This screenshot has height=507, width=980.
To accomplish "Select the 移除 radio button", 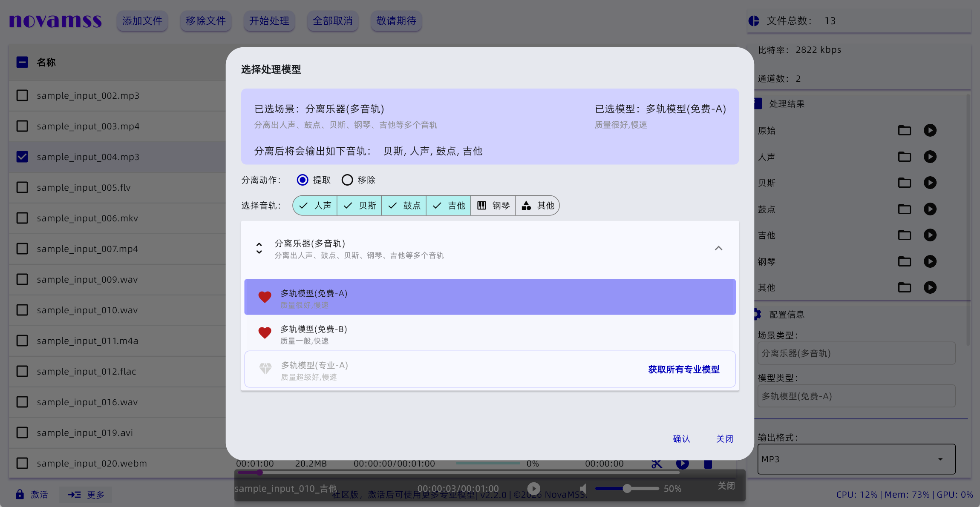I will (x=347, y=180).
